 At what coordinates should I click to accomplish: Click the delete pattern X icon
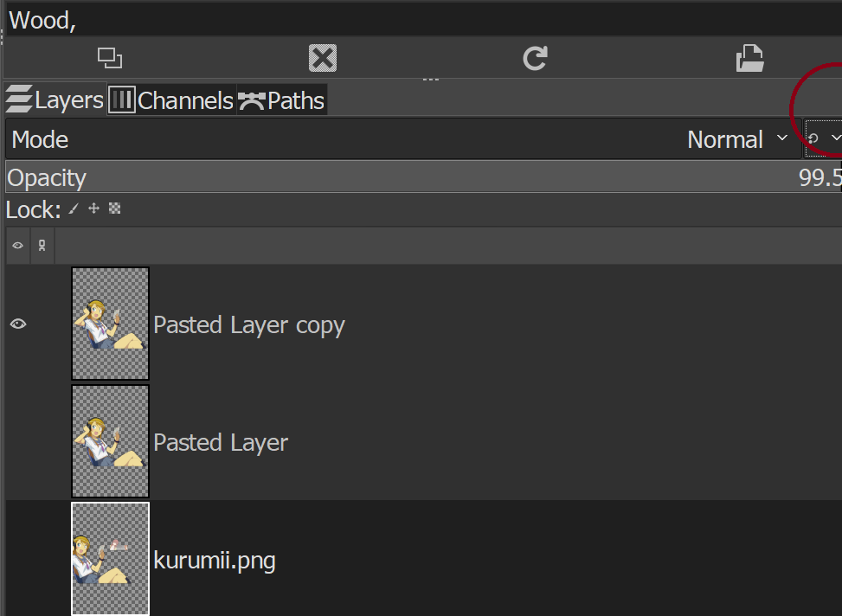[x=323, y=58]
